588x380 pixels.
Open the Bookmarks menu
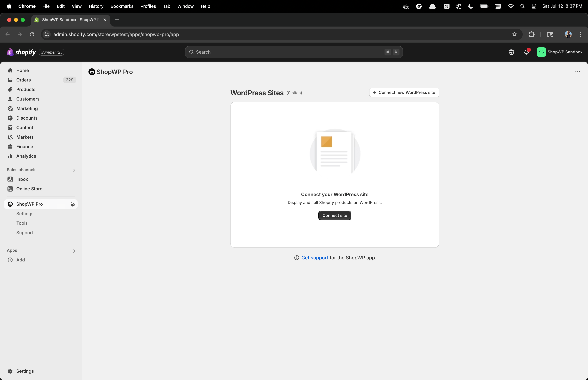122,6
